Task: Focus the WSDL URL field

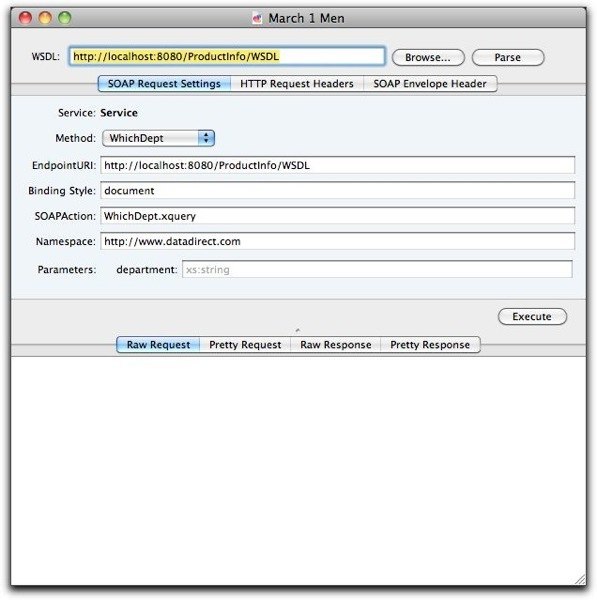Action: (227, 57)
